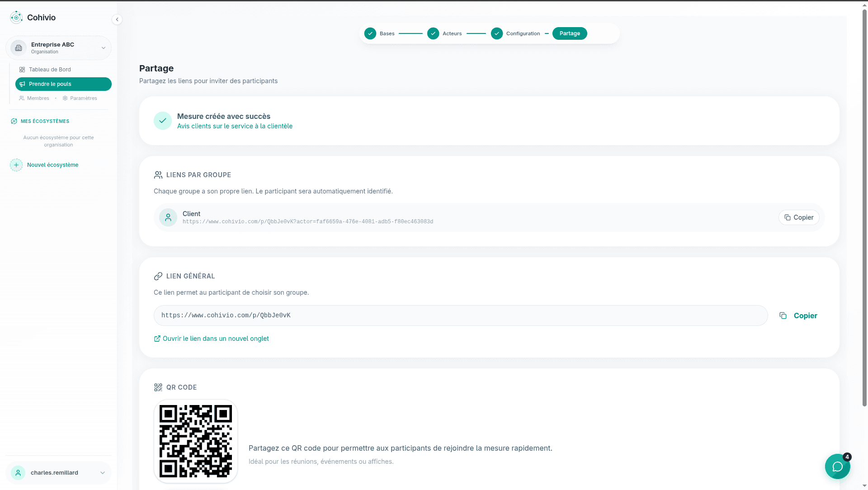Viewport: 868px width, 490px height.
Task: Click the QR Code section icon
Action: 158,387
